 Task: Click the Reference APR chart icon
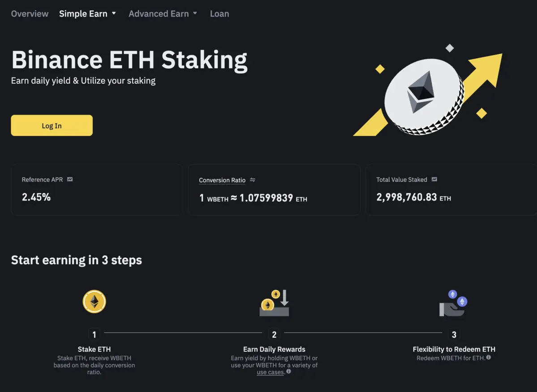(70, 179)
